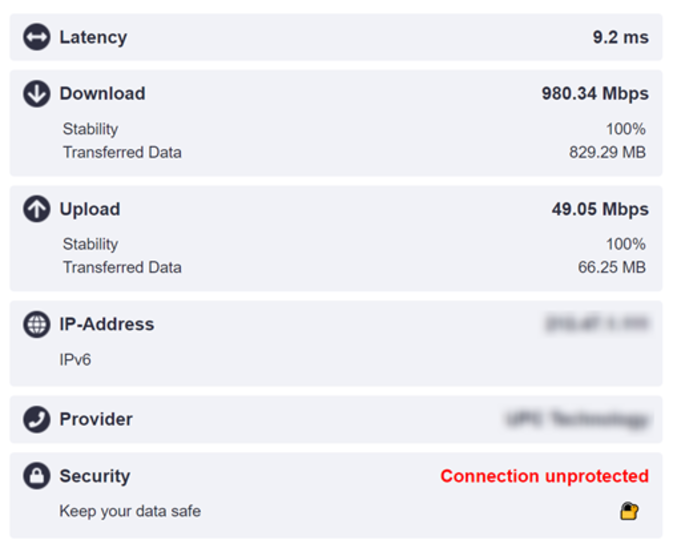The width and height of the screenshot is (673, 552).
Task: Click the Latency double-arrow icon
Action: coord(36,37)
